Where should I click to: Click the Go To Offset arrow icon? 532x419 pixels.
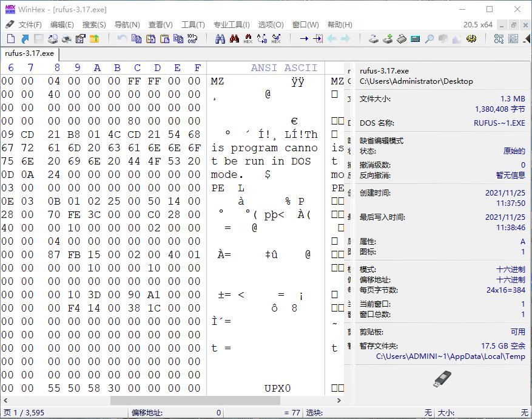[304, 39]
